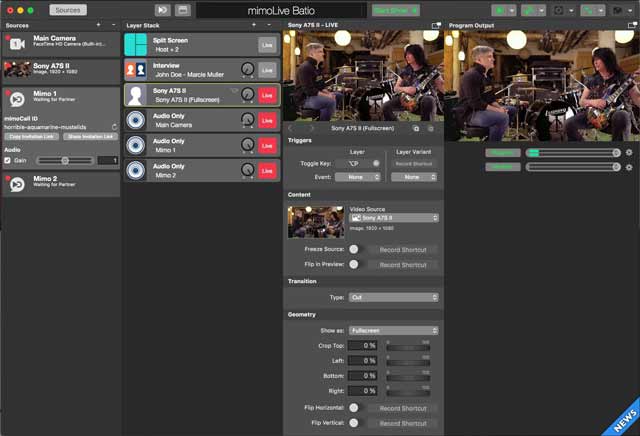Screen dimensions: 640x436
Task: Click the Mimo 2 mimoCall source icon
Action: pyautogui.click(x=17, y=184)
